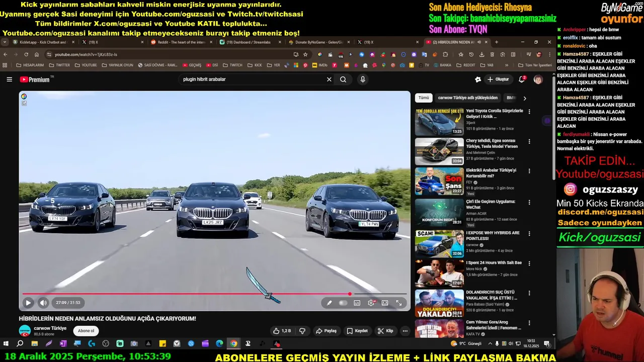Show next filter chips with arrow
The width and height of the screenshot is (644, 362).
[x=524, y=98]
